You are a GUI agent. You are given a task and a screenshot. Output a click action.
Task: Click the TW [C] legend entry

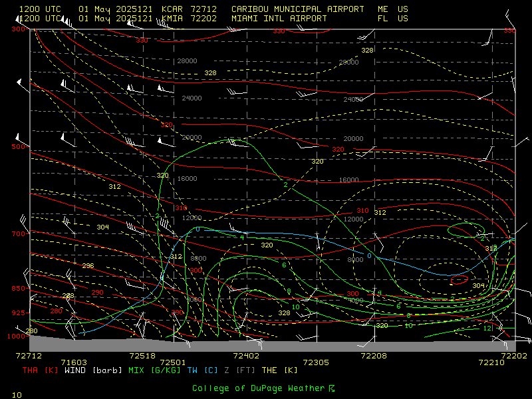pyautogui.click(x=203, y=370)
